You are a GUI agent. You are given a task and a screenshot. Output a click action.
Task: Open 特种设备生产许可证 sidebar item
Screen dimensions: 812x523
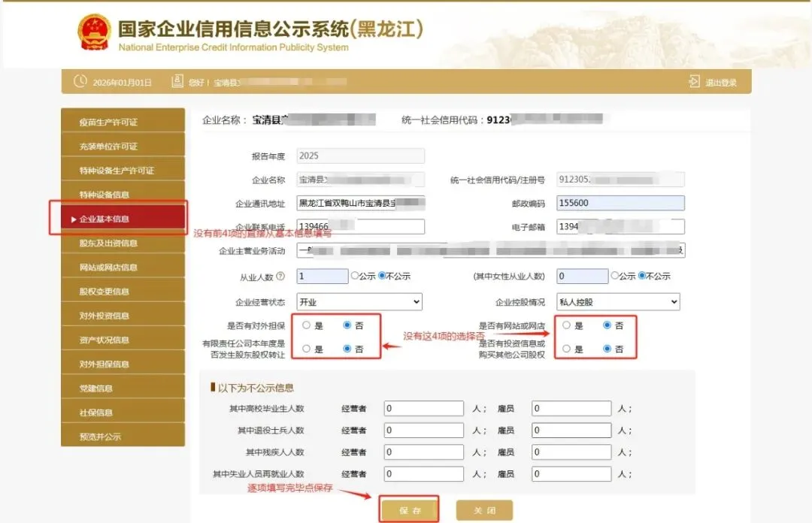point(123,171)
